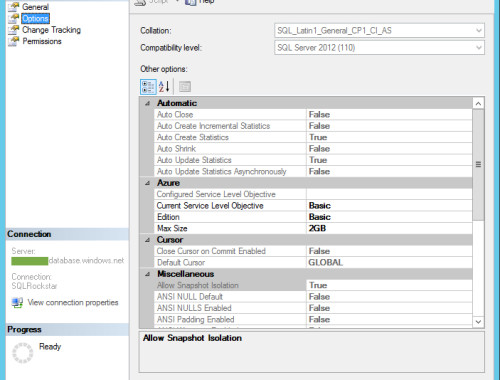Open the Change Tracking page
Viewport: 500px width, 380px height.
pyautogui.click(x=51, y=30)
